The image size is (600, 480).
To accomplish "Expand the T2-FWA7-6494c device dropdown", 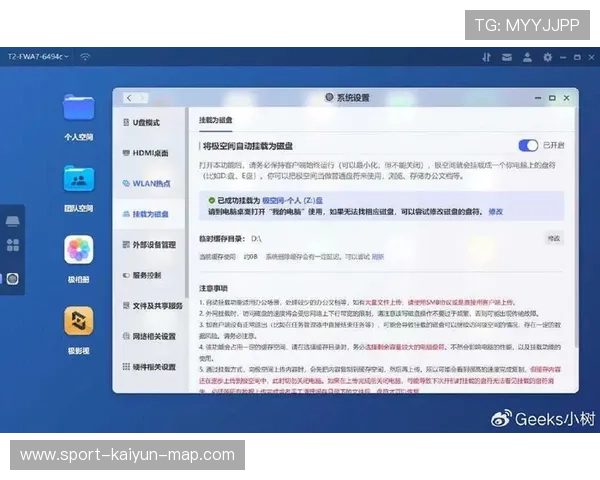I will coord(38,57).
